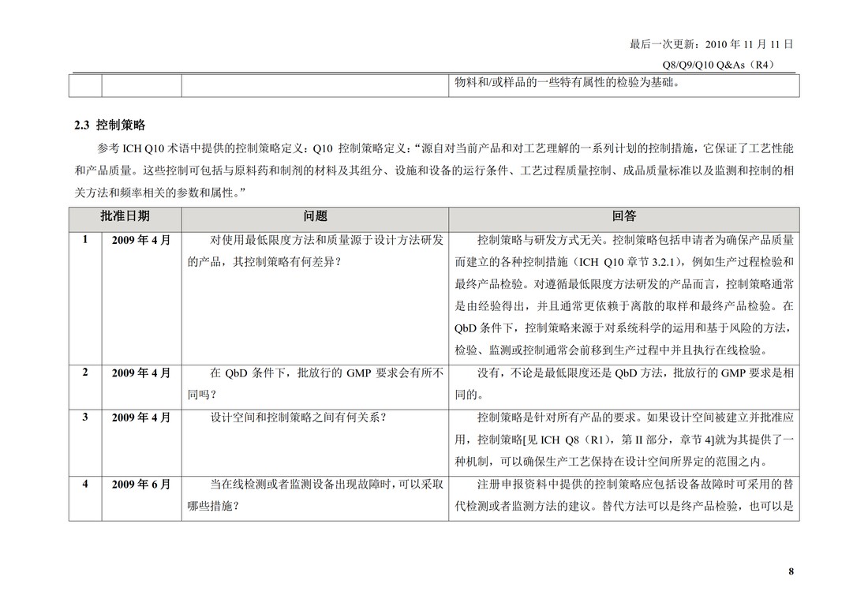Screen dimensions: 868x614
Task: Click the question line '哪些措施？' in row 4
Action: click(213, 506)
